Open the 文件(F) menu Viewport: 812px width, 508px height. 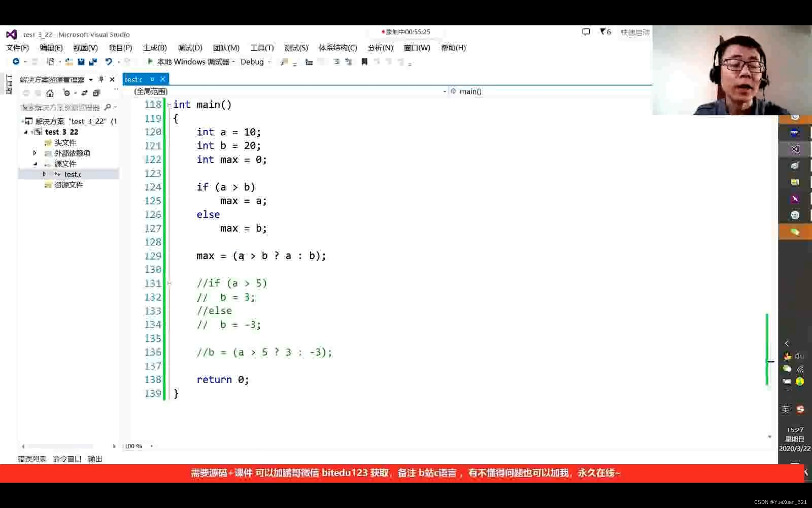17,48
